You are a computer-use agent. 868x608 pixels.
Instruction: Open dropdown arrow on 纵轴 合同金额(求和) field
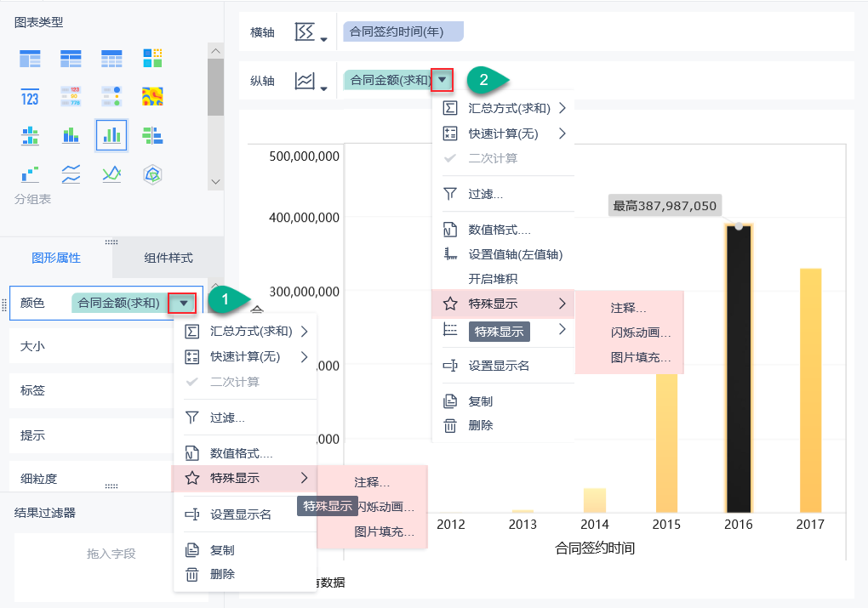442,80
